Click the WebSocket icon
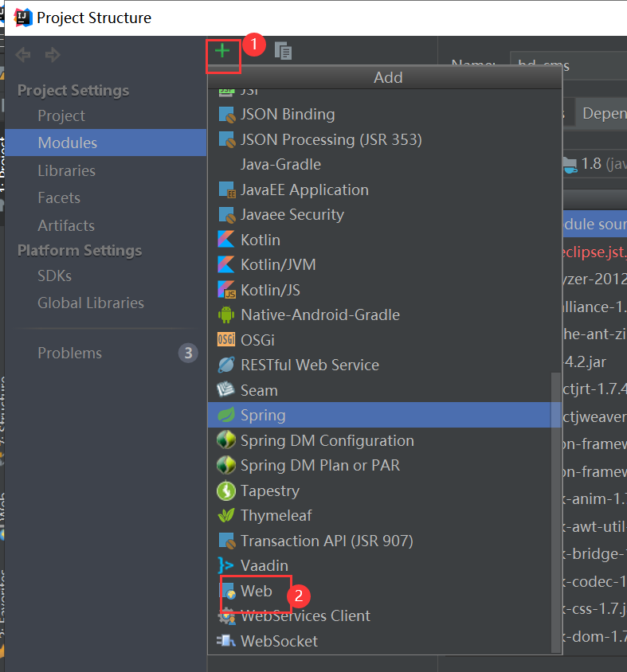Viewport: 627px width, 672px height. pyautogui.click(x=226, y=641)
